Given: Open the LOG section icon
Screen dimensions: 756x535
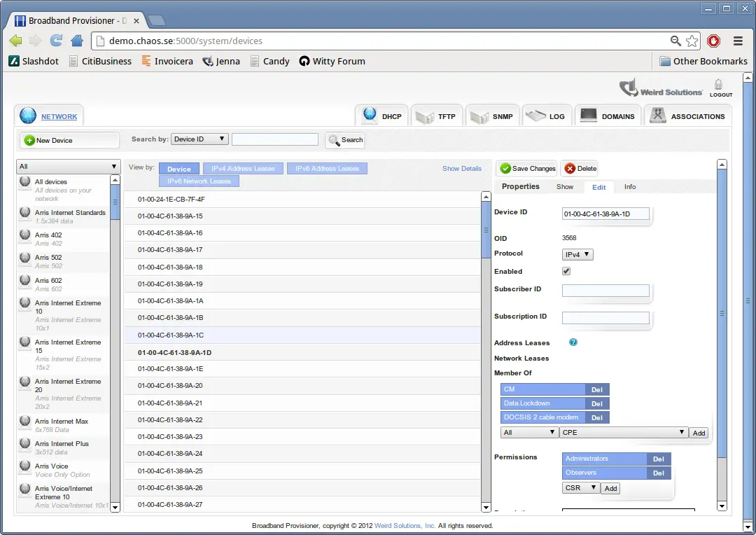Looking at the screenshot, I should [x=535, y=116].
